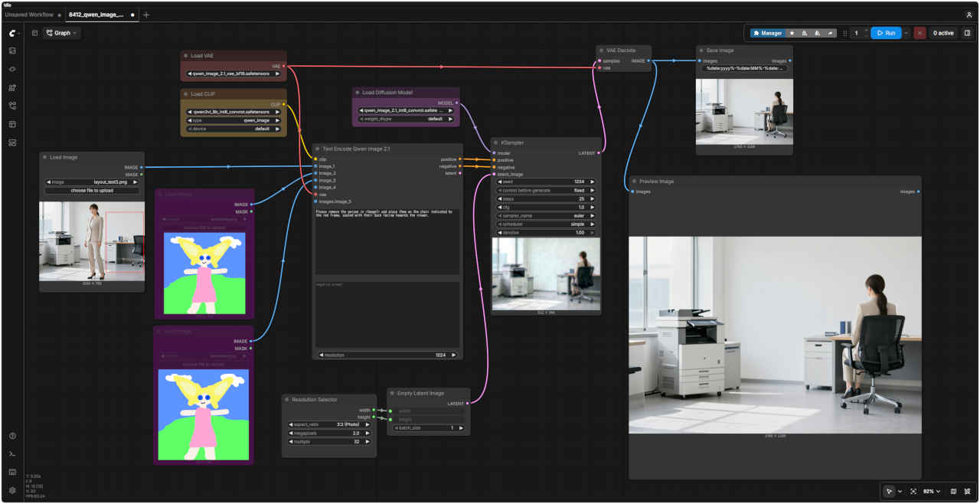980x504 pixels.
Task: Open the 92% zoom level dropdown
Action: click(931, 491)
